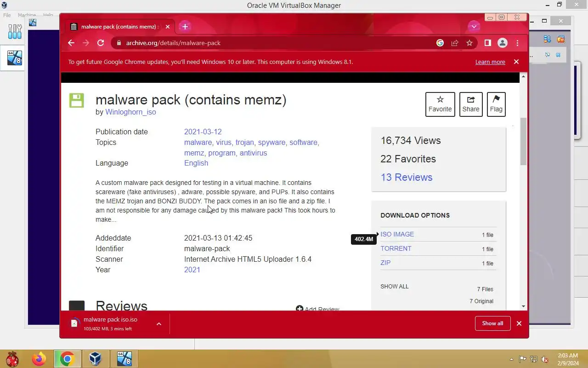The width and height of the screenshot is (588, 368).
Task: Click publication date 2021-03-12
Action: click(x=203, y=132)
